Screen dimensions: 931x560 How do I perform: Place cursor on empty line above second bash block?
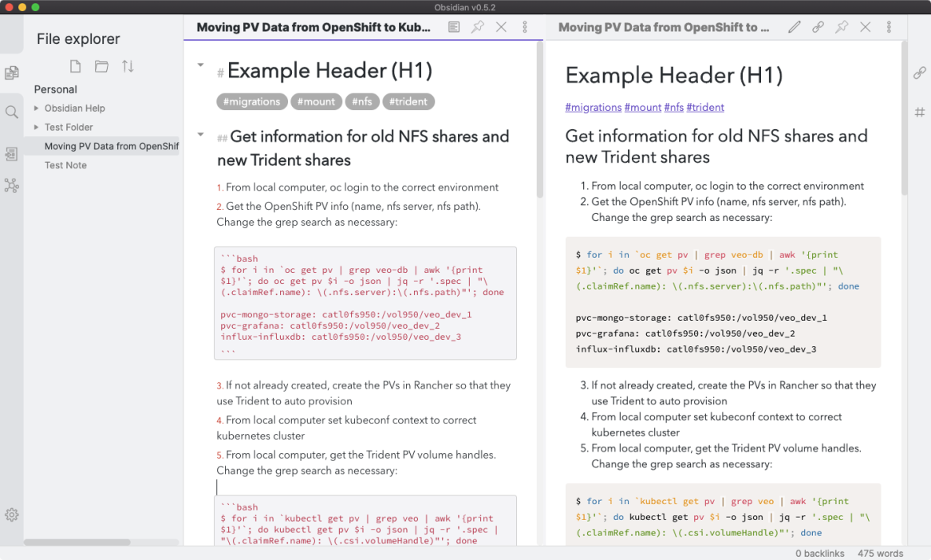coord(365,487)
